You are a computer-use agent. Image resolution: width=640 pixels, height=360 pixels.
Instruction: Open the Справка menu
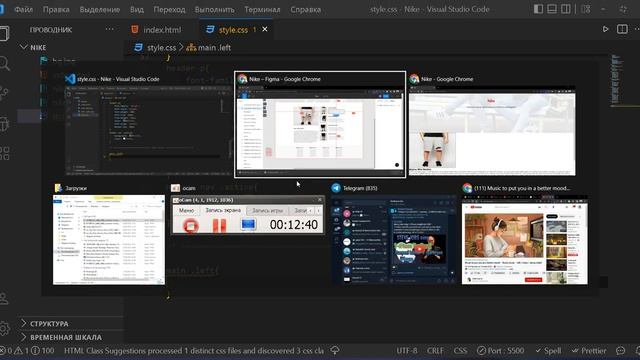[305, 9]
